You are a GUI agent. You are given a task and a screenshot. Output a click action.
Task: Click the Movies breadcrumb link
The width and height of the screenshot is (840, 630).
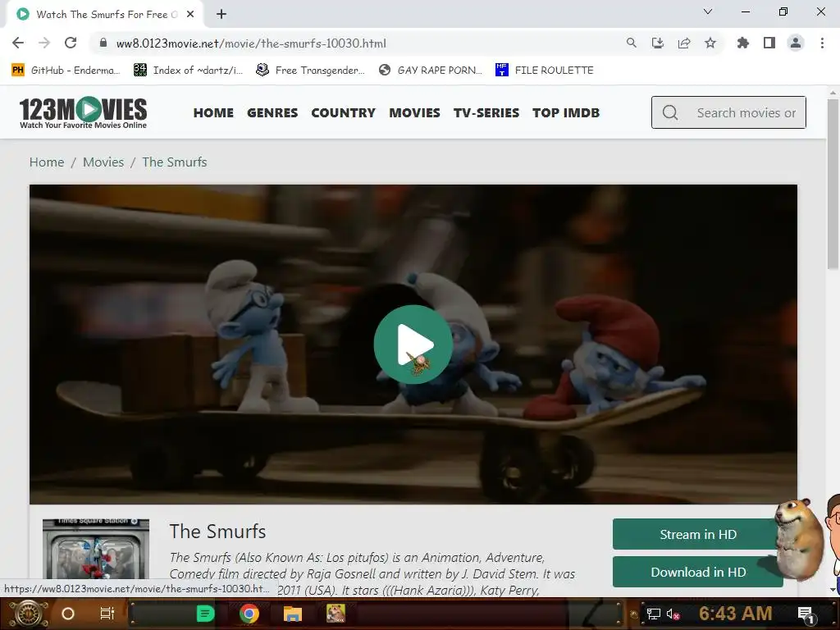[103, 162]
